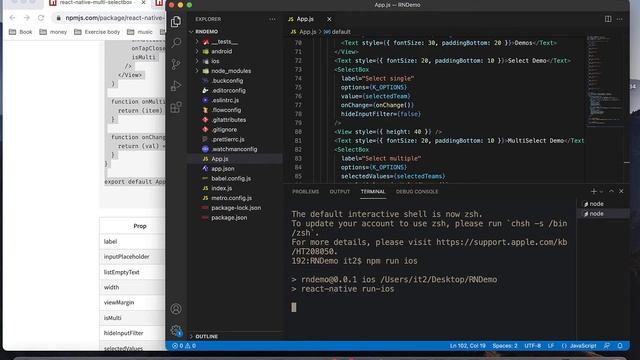Switch to the PROBLEMS panel tab
This screenshot has width=640, height=360.
(x=305, y=191)
